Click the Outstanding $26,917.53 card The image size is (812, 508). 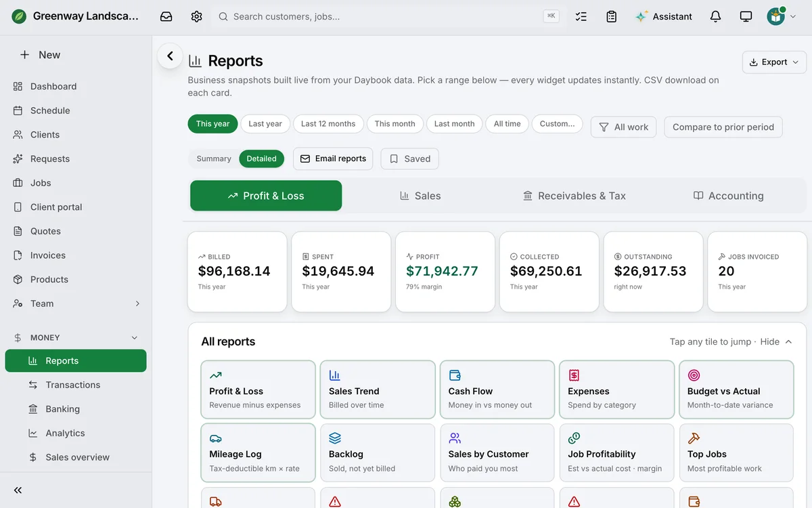point(654,272)
